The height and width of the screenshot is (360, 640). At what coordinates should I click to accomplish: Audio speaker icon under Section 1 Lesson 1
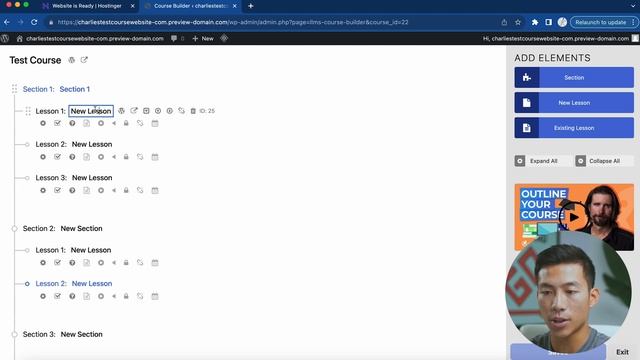tap(114, 123)
